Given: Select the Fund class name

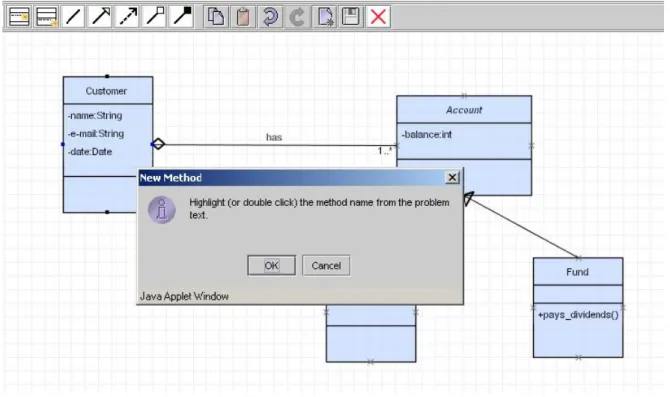Looking at the screenshot, I should (577, 272).
